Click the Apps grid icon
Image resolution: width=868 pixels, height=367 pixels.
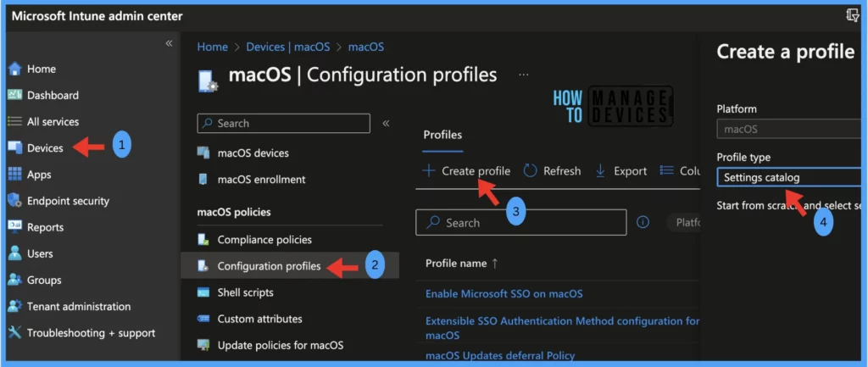(15, 175)
